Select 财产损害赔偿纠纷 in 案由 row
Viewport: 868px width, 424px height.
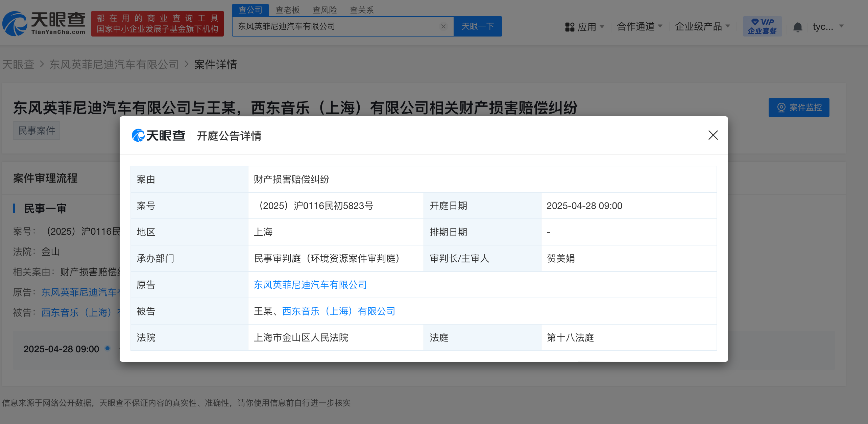[291, 179]
